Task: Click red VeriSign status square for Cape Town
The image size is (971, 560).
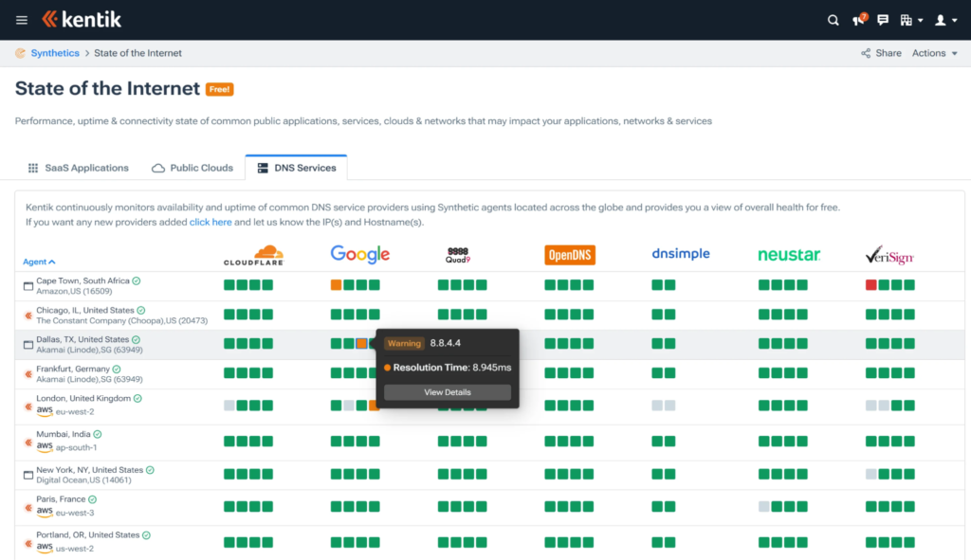Action: click(x=870, y=284)
